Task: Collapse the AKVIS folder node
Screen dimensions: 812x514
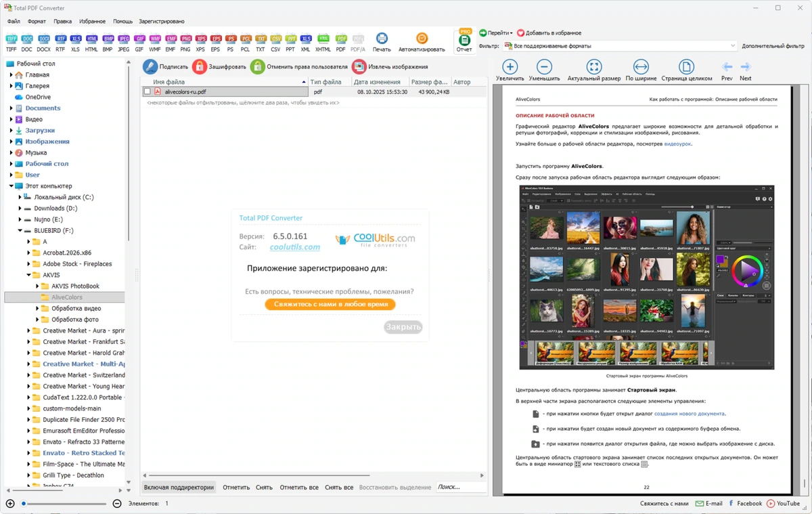Action: [29, 275]
